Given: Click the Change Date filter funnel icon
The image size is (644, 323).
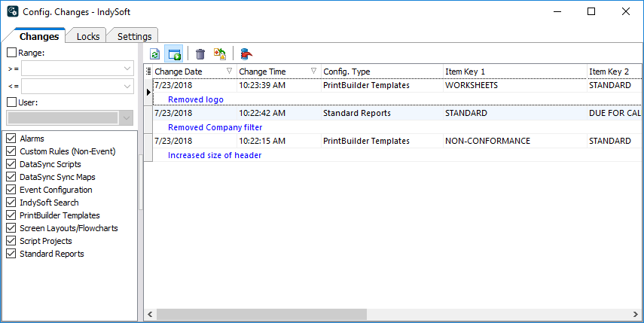Looking at the screenshot, I should [229, 72].
